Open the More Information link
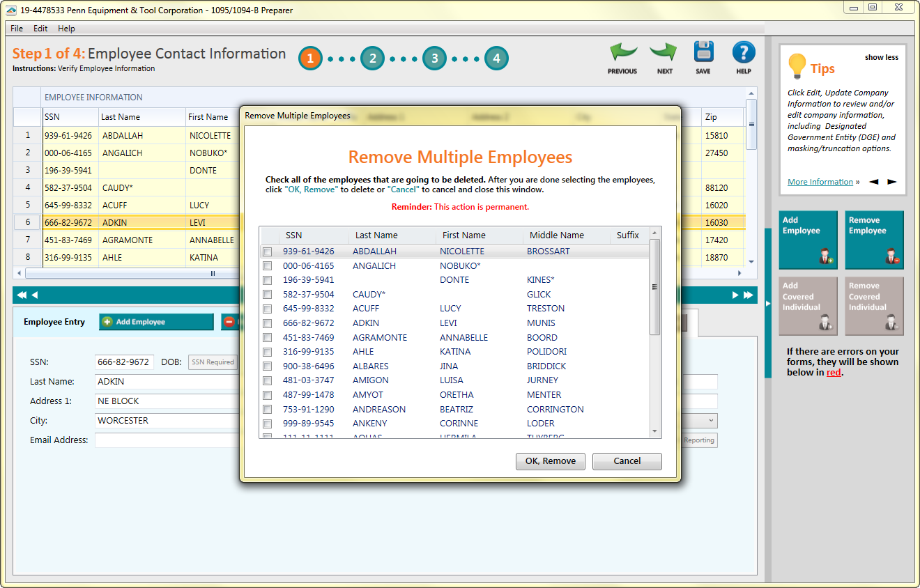 coord(820,182)
